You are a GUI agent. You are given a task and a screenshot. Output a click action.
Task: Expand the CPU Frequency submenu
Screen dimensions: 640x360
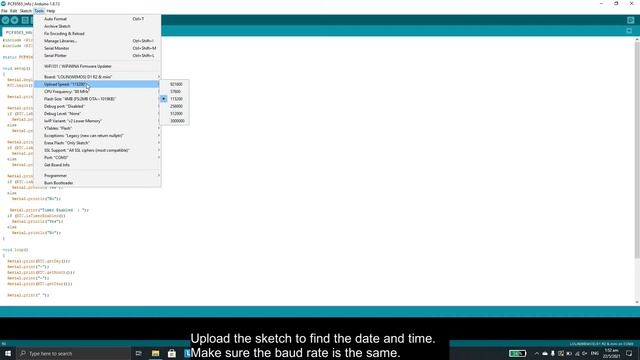tap(97, 91)
